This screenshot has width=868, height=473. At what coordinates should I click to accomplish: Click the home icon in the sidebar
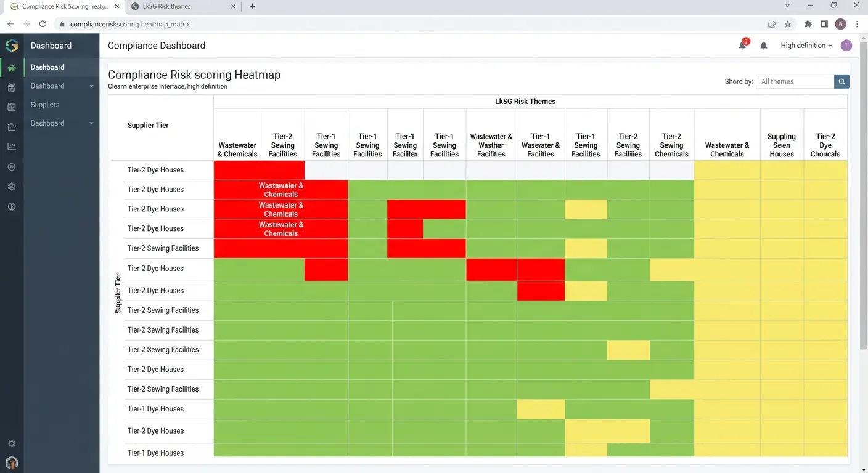12,68
